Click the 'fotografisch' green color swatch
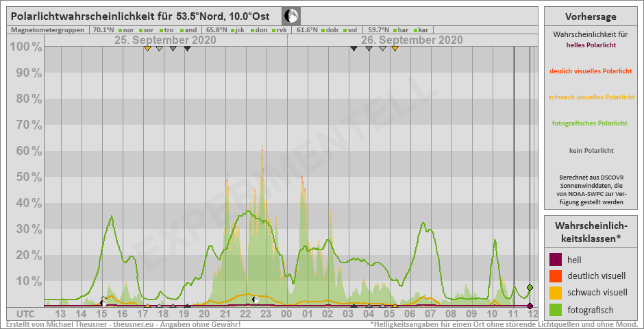Viewport: 644px width, 329px height. pos(556,308)
